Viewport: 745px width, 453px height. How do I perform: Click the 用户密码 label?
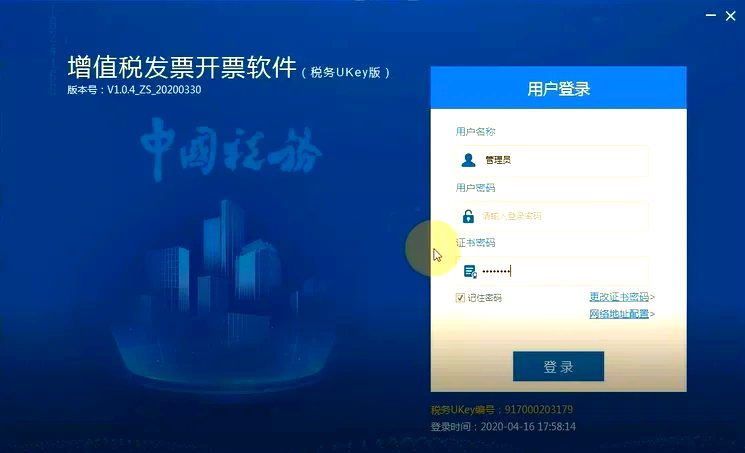coord(475,188)
